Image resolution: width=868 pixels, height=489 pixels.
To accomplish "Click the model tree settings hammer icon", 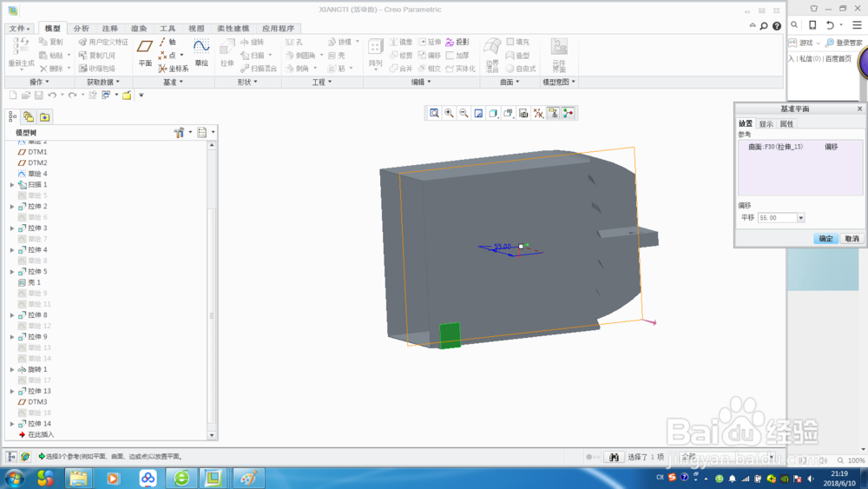I will [179, 132].
